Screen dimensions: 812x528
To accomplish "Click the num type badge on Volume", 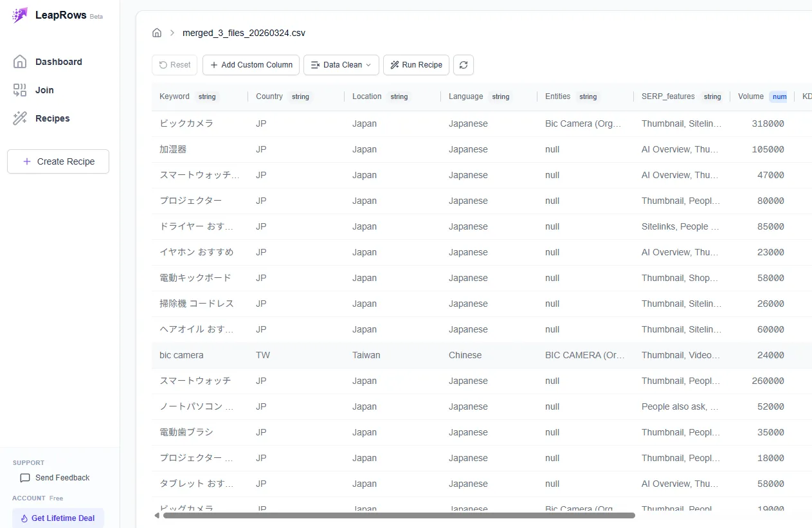I will click(x=779, y=97).
